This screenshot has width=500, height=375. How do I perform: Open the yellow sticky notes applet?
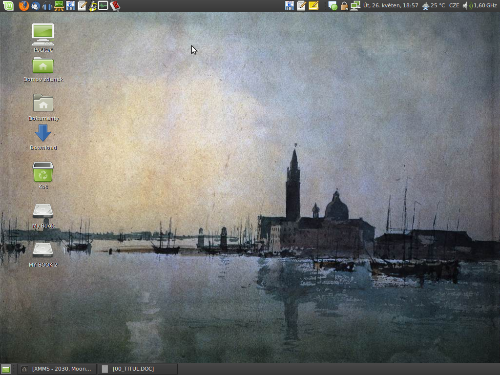(313, 6)
